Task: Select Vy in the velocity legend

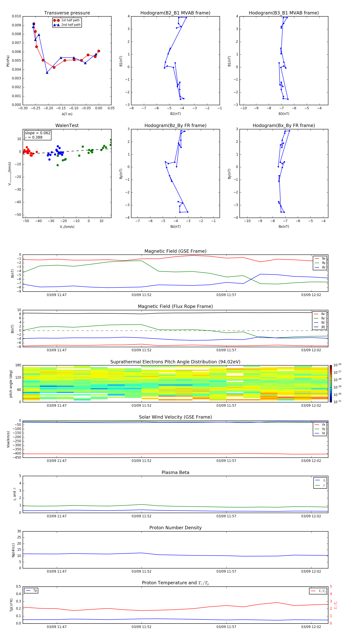Action: click(320, 429)
